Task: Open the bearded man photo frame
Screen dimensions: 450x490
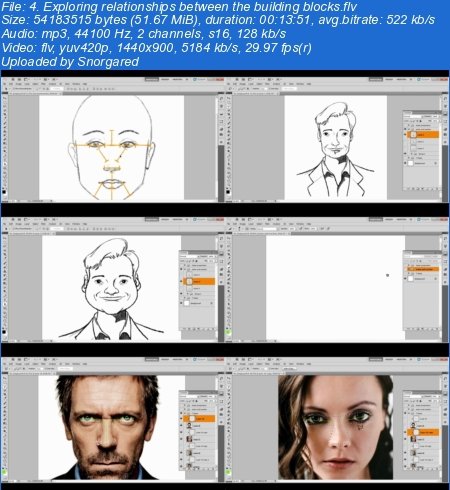Action: [112, 420]
